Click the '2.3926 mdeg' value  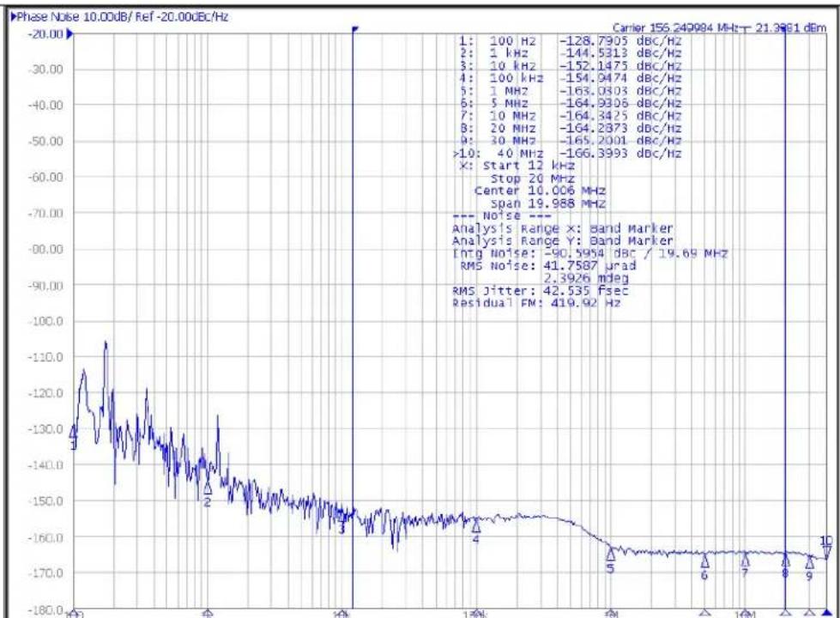[586, 278]
